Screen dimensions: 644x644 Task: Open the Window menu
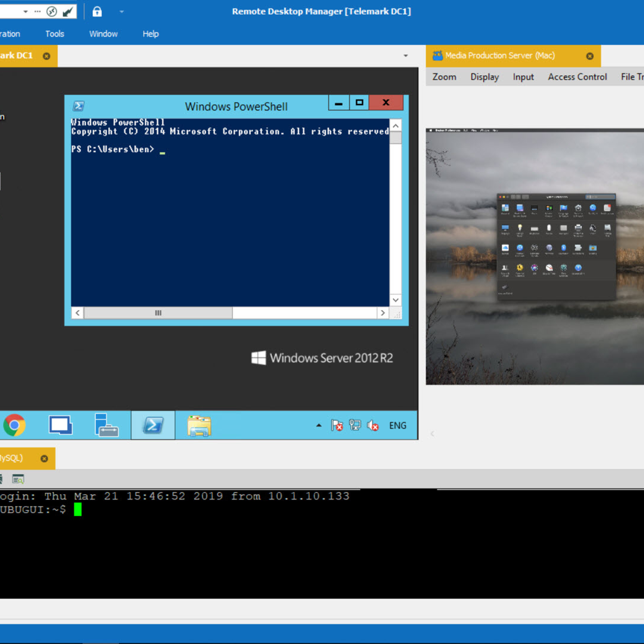coord(103,34)
